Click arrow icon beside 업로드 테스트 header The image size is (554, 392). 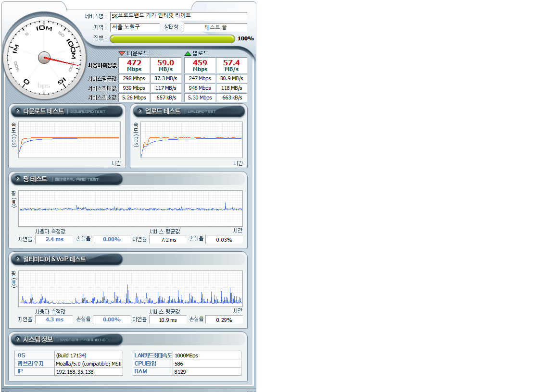tap(140, 111)
